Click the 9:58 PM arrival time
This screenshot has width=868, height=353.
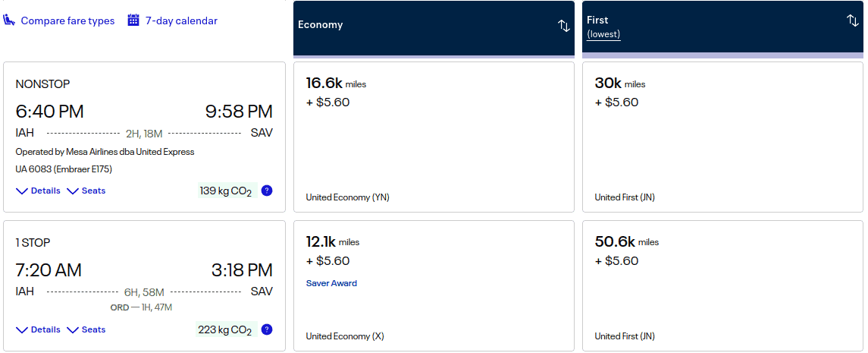239,112
